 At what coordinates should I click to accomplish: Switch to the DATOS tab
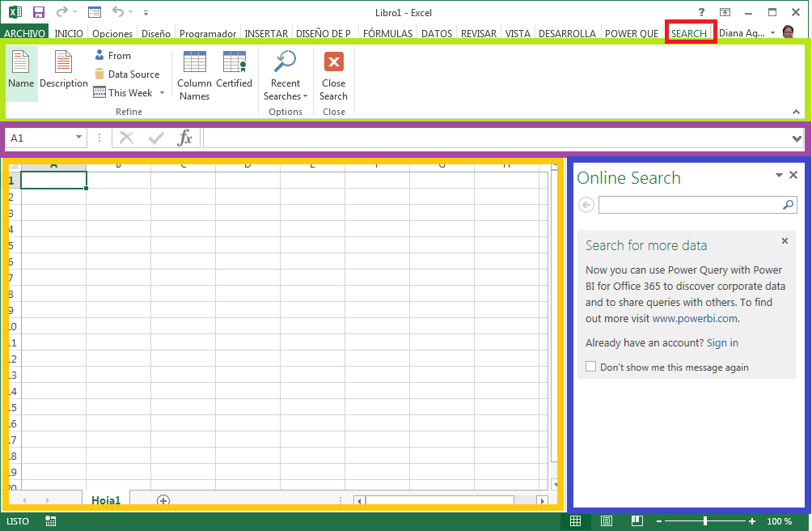click(437, 33)
